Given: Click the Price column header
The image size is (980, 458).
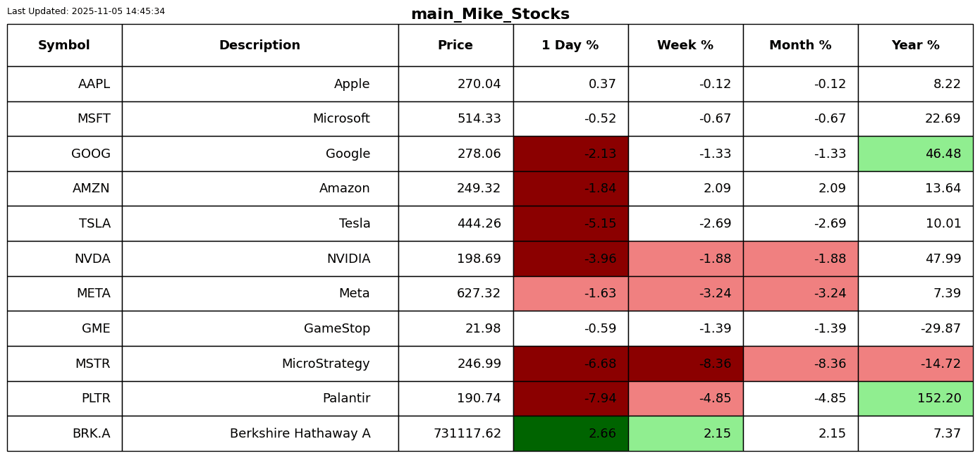Looking at the screenshot, I should [455, 46].
